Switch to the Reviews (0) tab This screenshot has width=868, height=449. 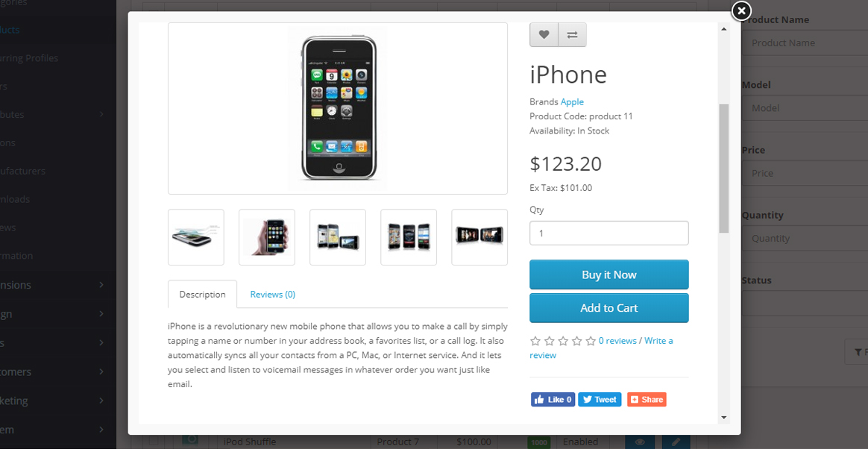click(x=272, y=295)
